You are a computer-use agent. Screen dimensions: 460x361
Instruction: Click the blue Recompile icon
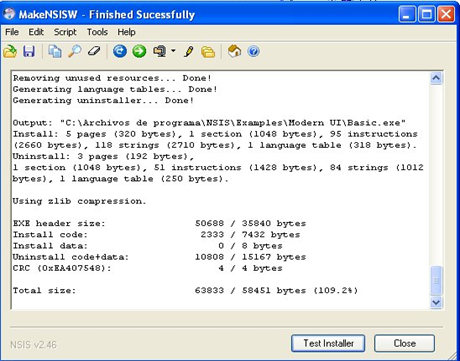(x=120, y=51)
